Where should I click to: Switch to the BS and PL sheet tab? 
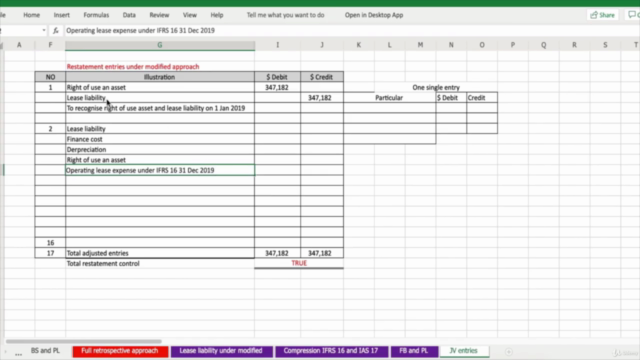pos(45,351)
